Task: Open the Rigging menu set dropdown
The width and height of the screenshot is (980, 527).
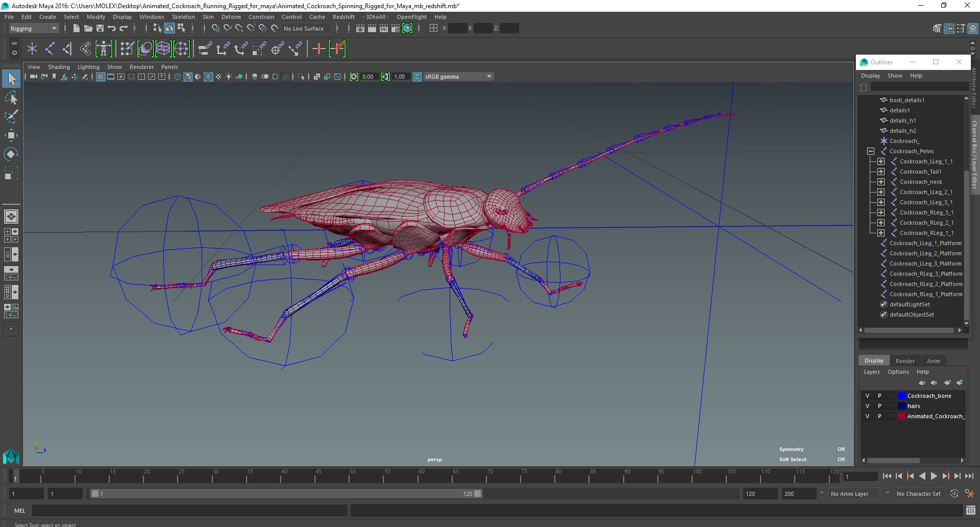Action: click(34, 29)
